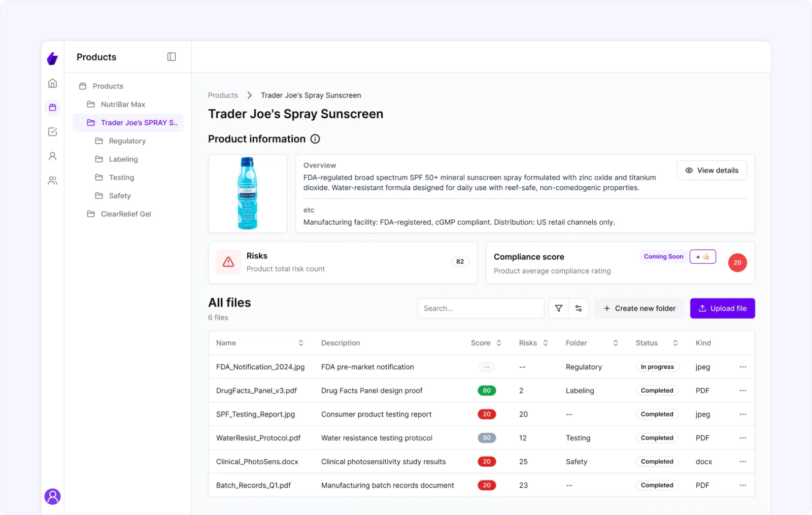Collapse the Products side panel
This screenshot has height=515, width=812.
click(172, 57)
